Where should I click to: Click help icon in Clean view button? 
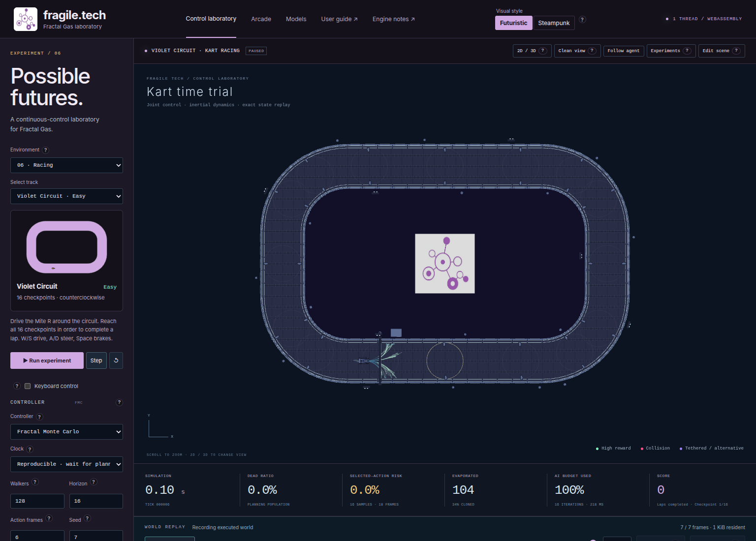pos(593,51)
